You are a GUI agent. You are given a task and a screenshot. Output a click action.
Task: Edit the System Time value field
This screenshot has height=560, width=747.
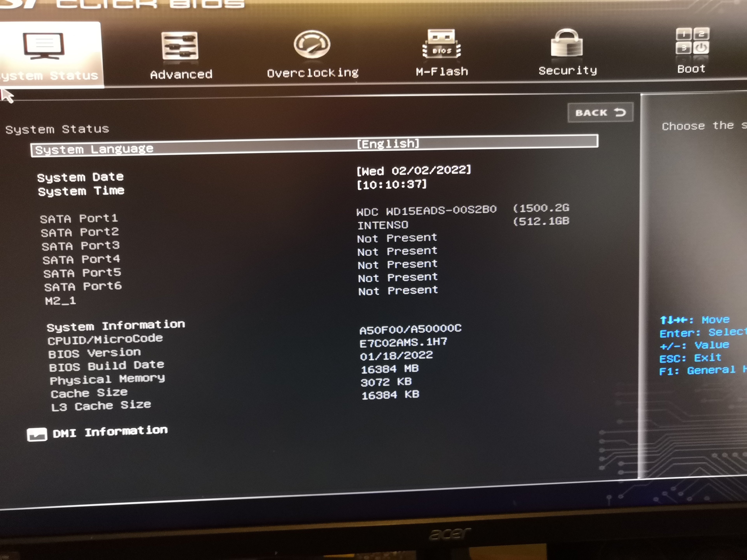tap(392, 185)
